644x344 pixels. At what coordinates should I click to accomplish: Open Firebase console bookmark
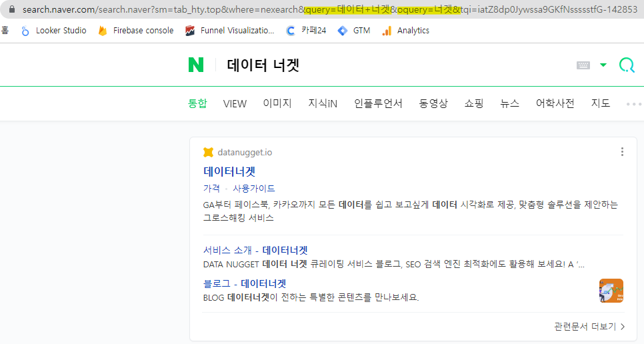coord(136,31)
